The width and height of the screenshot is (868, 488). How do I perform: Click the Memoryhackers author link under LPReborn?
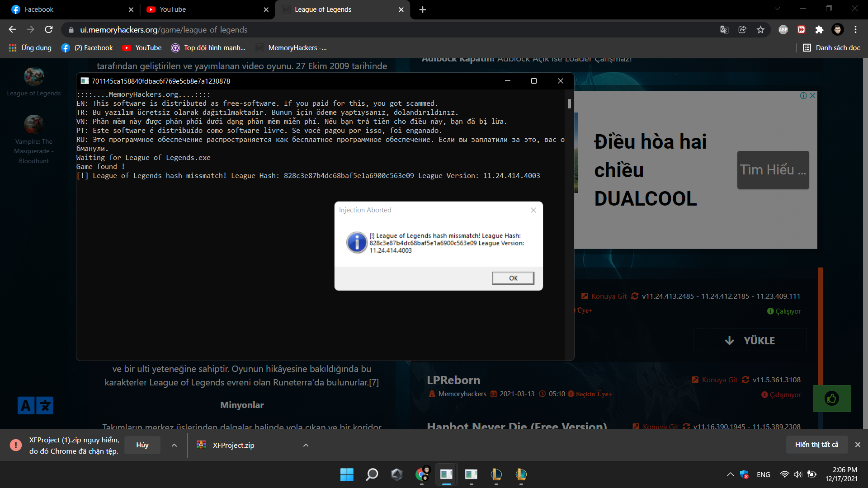pyautogui.click(x=462, y=394)
